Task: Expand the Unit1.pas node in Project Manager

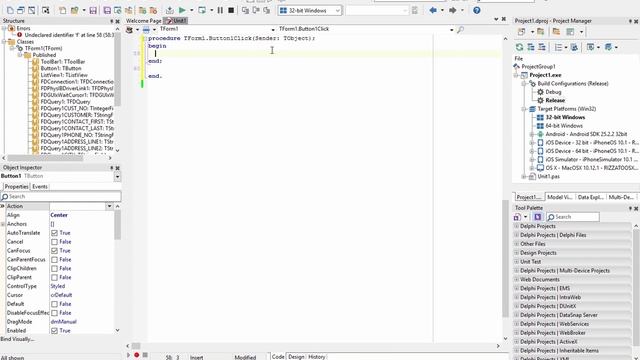Action: [524, 177]
